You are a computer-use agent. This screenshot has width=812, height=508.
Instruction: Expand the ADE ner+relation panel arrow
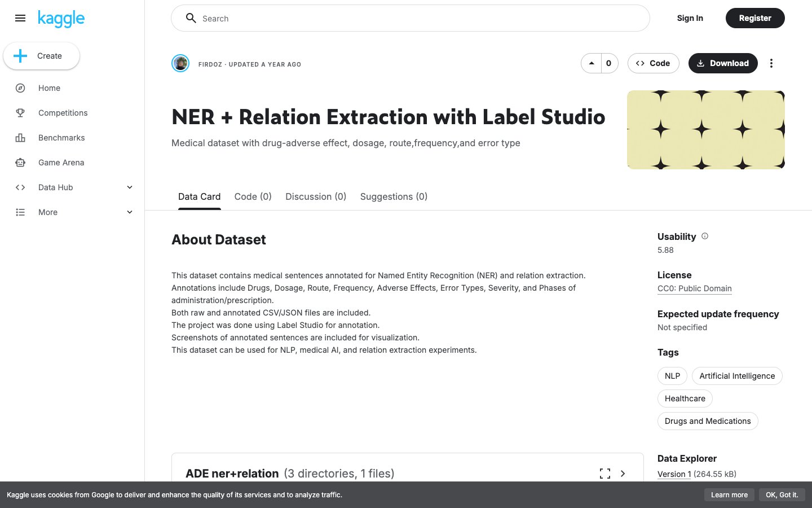click(x=623, y=474)
